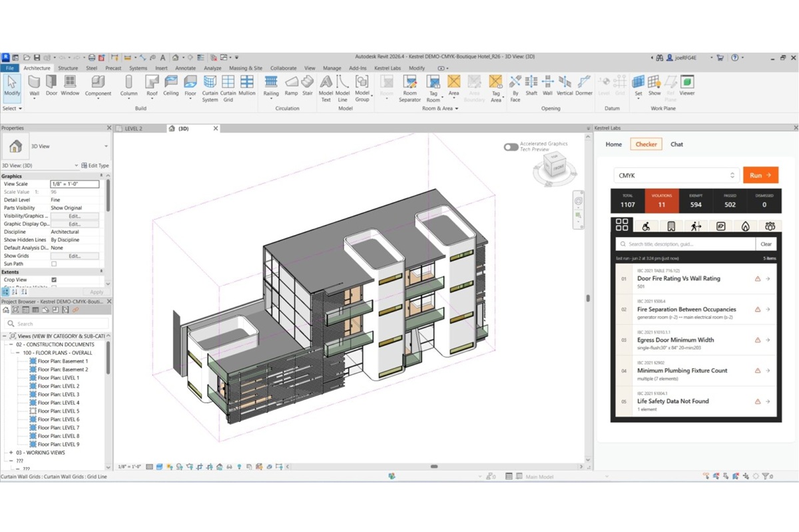Choose the Ceiling tool
799x532 pixels.
coord(171,85)
